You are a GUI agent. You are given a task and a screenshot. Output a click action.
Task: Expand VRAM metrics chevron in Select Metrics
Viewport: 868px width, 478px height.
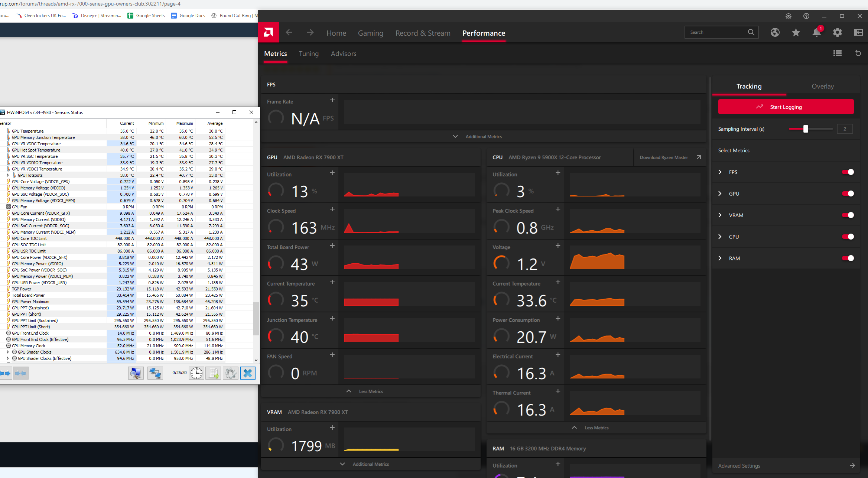click(x=720, y=215)
